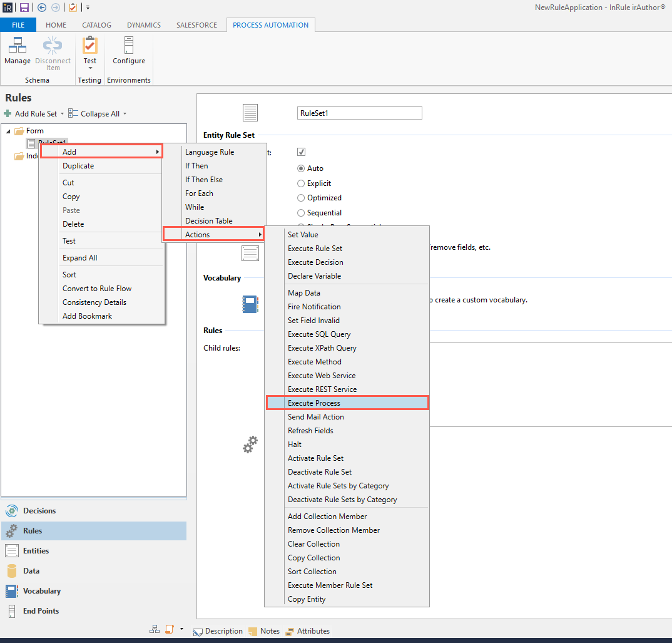Click the Test clipboard icon in ribbon
The width and height of the screenshot is (672, 643).
click(90, 46)
